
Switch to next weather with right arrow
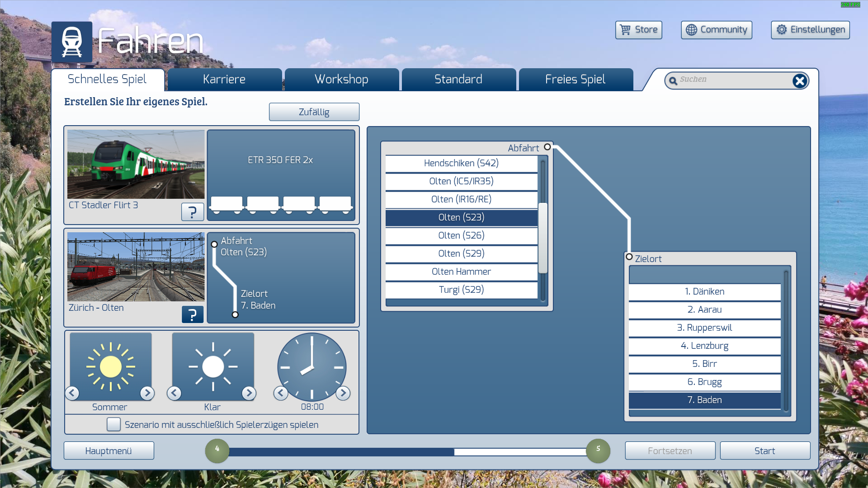(x=249, y=393)
